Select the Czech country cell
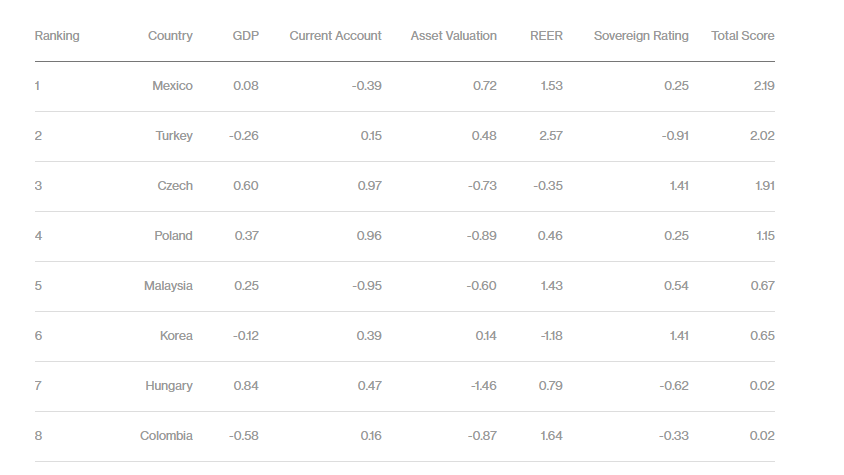Image resolution: width=844 pixels, height=475 pixels. pos(176,186)
